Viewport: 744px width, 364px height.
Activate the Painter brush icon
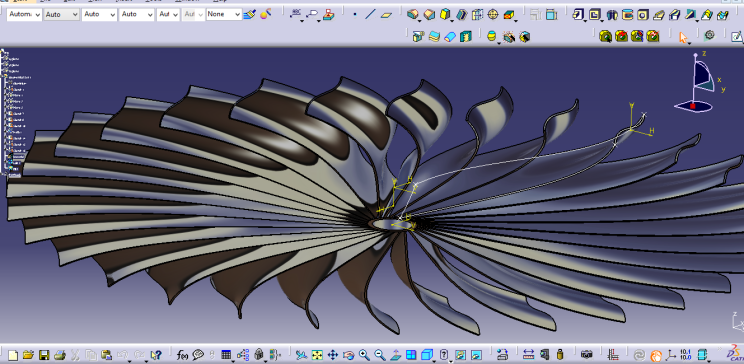click(249, 15)
